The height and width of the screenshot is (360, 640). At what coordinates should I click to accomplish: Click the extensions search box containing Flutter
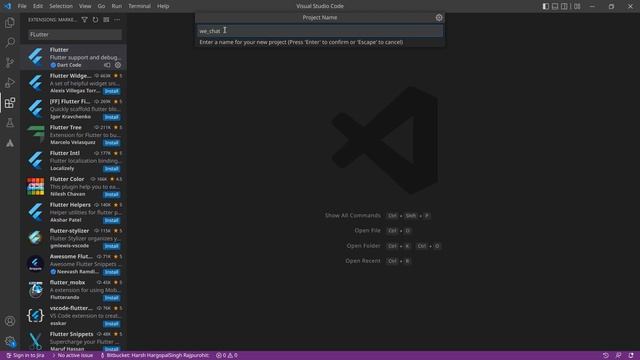tap(75, 35)
